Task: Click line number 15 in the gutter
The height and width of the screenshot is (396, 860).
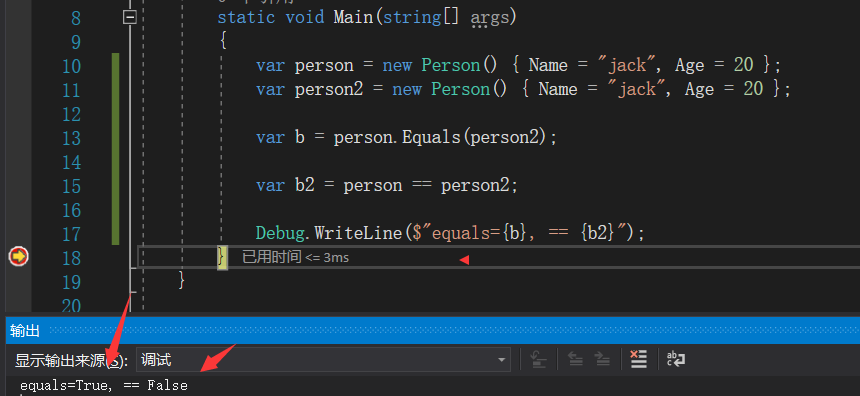Action: [x=71, y=186]
